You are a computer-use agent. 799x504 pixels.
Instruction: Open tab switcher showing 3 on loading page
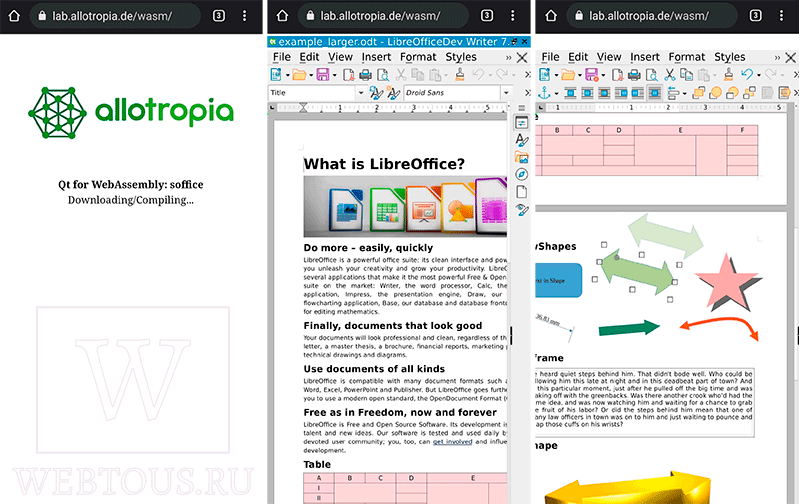219,16
